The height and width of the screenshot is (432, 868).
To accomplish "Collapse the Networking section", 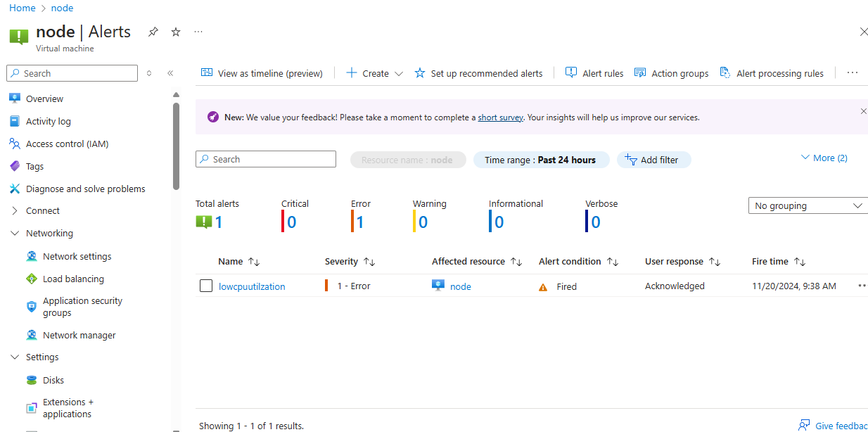I will (15, 233).
